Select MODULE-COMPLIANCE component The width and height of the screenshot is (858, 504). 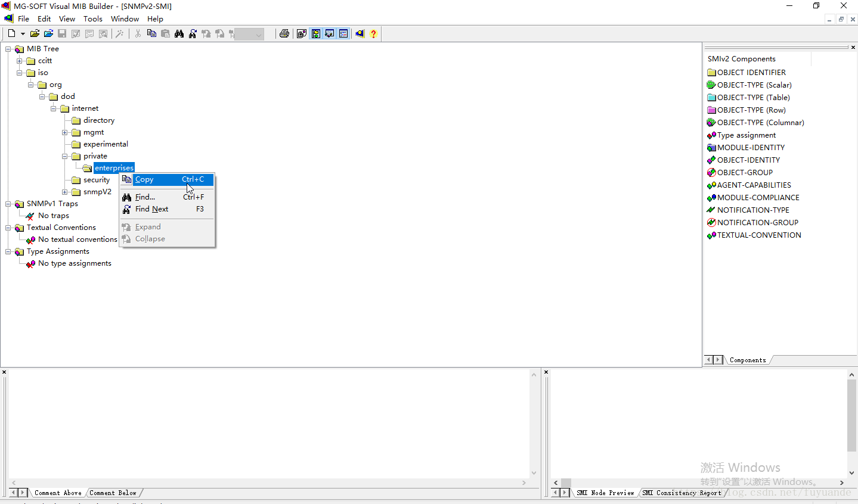(758, 198)
